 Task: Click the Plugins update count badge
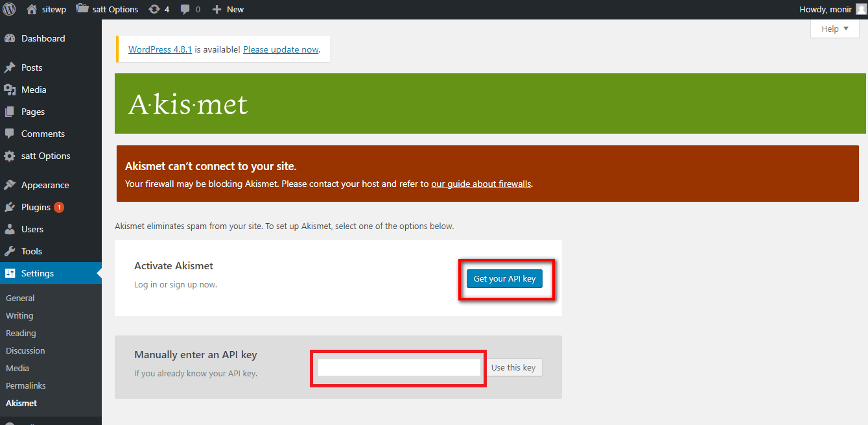tap(59, 208)
